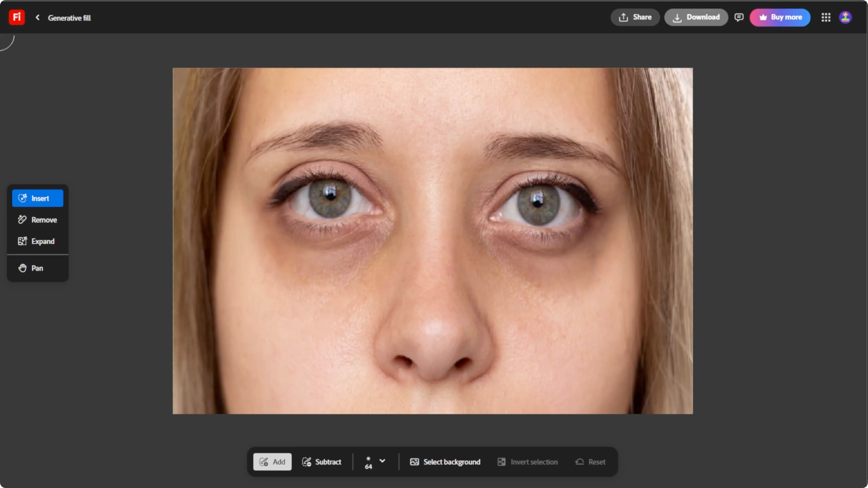The width and height of the screenshot is (868, 488).
Task: Click the Buy more credits button
Action: [780, 17]
